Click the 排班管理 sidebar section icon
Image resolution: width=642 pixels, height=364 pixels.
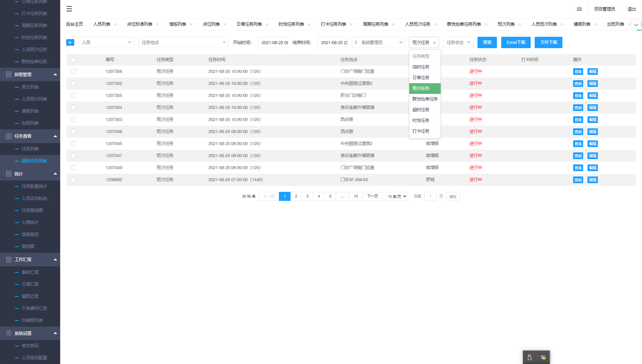click(9, 75)
